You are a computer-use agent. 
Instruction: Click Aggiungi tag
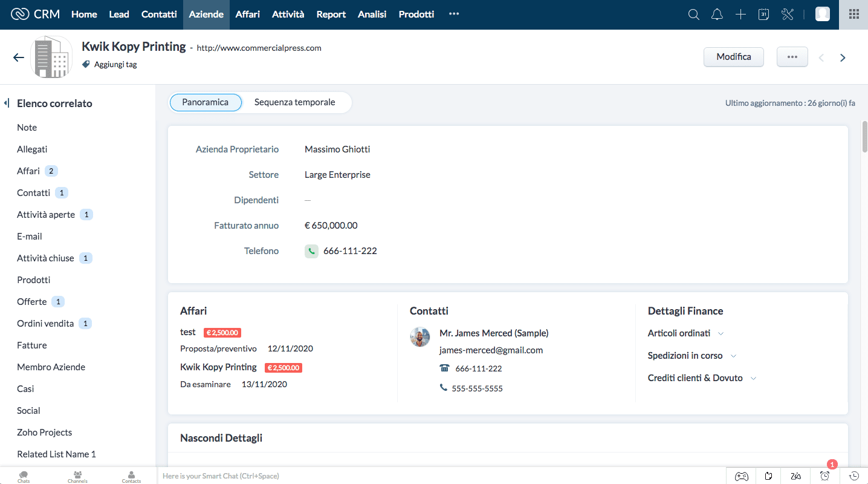click(x=115, y=64)
